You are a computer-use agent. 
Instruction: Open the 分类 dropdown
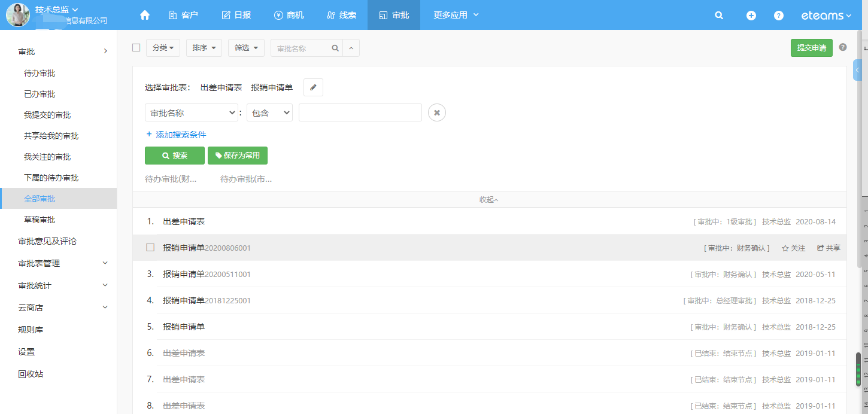[163, 48]
